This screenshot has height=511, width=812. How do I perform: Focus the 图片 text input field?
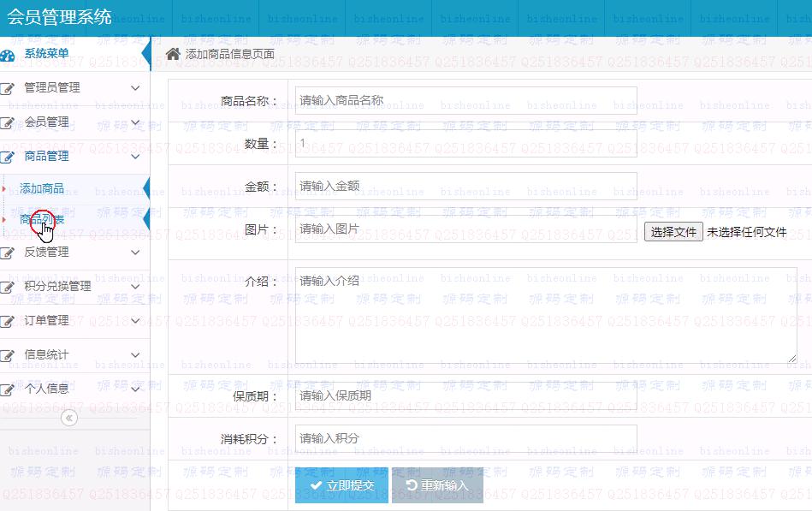(466, 229)
